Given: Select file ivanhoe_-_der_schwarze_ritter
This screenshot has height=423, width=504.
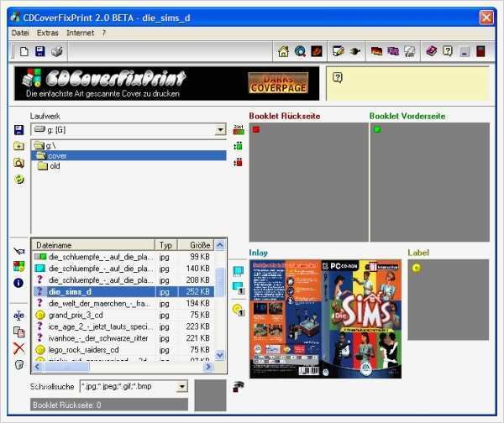Looking at the screenshot, I should click(x=123, y=338).
